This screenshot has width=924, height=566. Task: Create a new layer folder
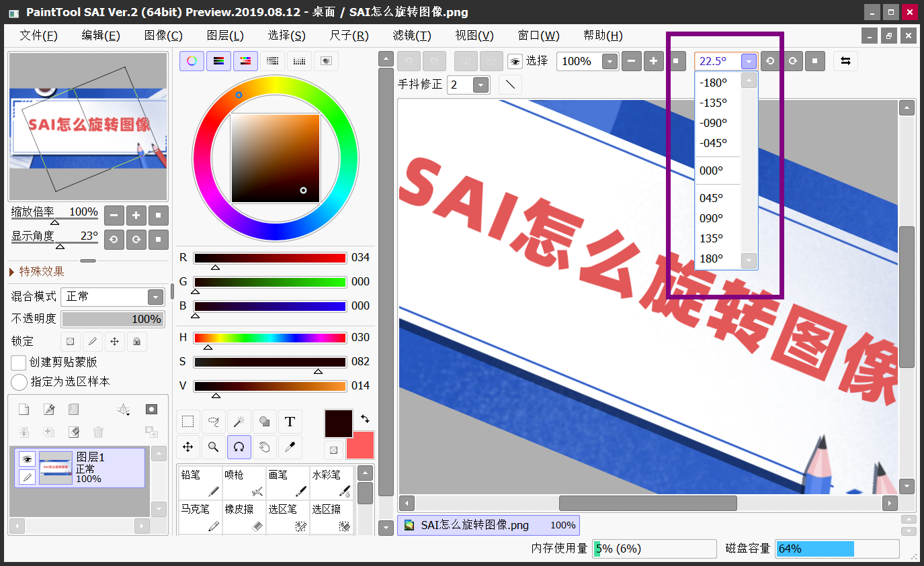click(x=73, y=409)
